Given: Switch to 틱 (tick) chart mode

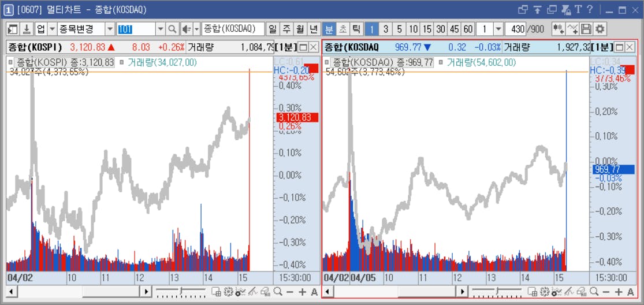Looking at the screenshot, I should (x=356, y=29).
